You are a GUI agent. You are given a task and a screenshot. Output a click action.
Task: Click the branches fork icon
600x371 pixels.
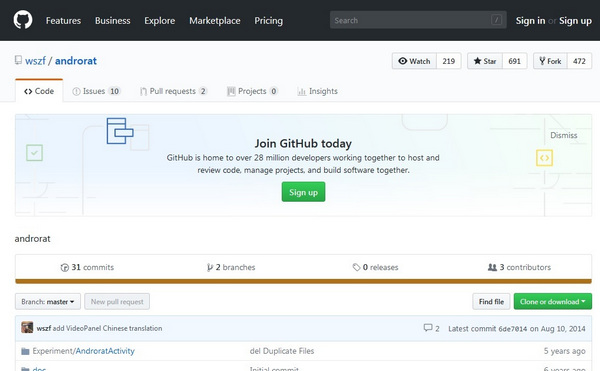(209, 267)
